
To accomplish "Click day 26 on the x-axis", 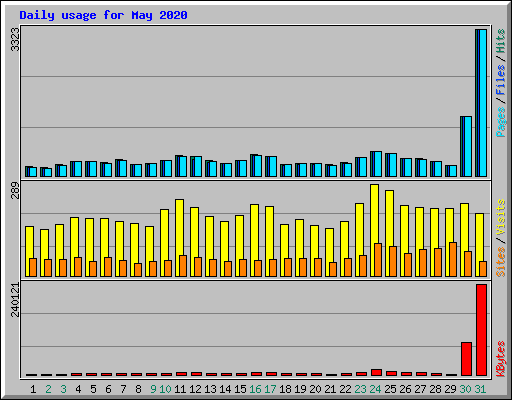I will click(405, 389).
